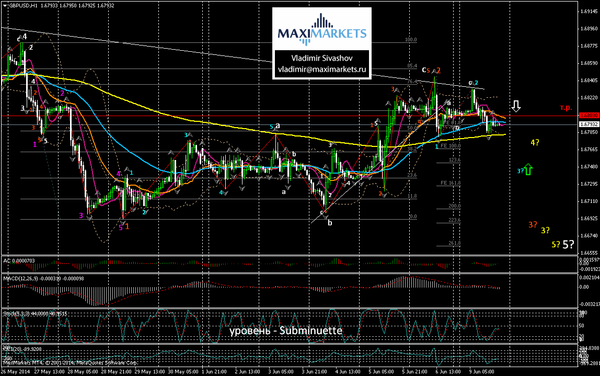Click the current price tag 1.67932

(589, 124)
